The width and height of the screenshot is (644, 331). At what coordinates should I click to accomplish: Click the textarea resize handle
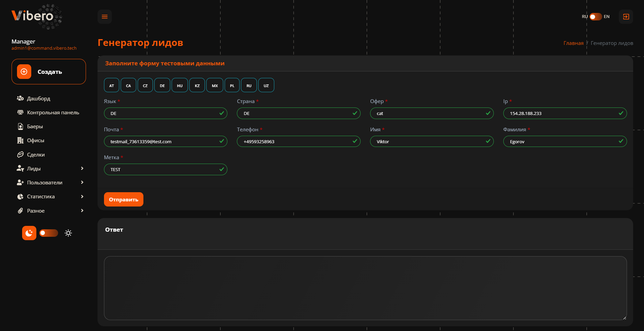[624, 318]
